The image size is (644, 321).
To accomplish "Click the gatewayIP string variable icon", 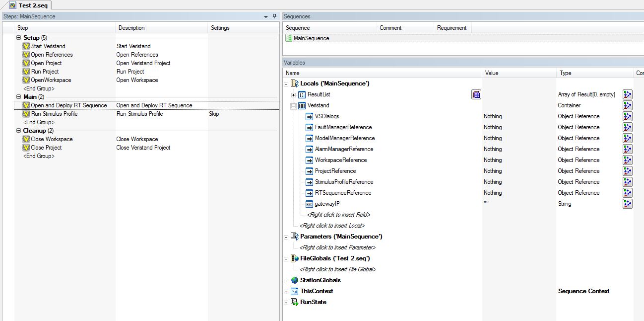I will tap(309, 204).
